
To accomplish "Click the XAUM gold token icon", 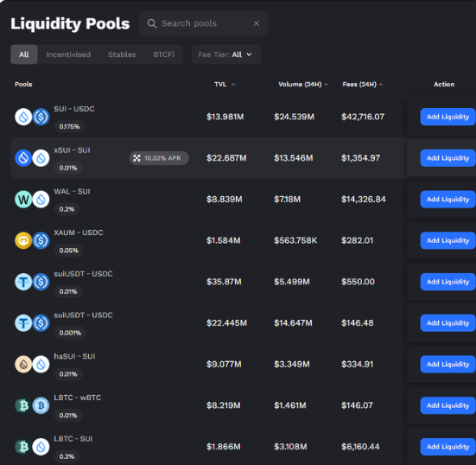I will [x=23, y=240].
